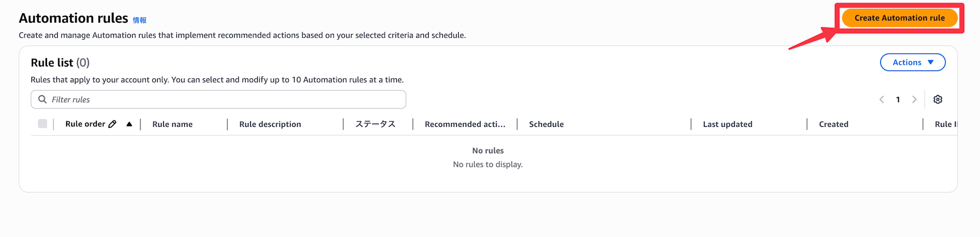This screenshot has width=980, height=237.
Task: Click the Rule order column header
Action: click(85, 124)
